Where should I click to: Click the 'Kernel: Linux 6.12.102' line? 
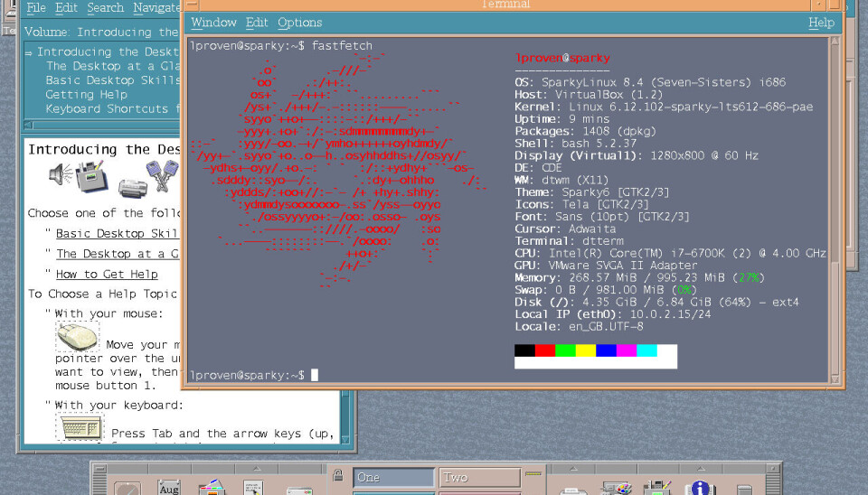664,107
